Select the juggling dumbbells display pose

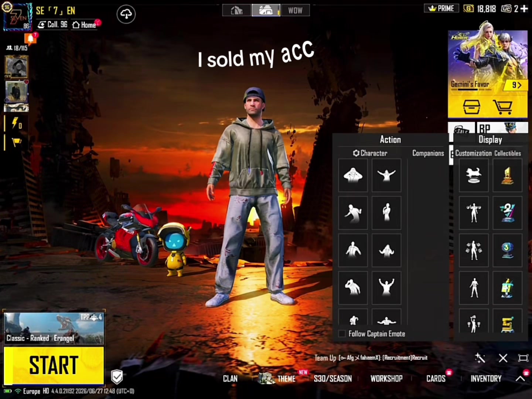pyautogui.click(x=474, y=250)
